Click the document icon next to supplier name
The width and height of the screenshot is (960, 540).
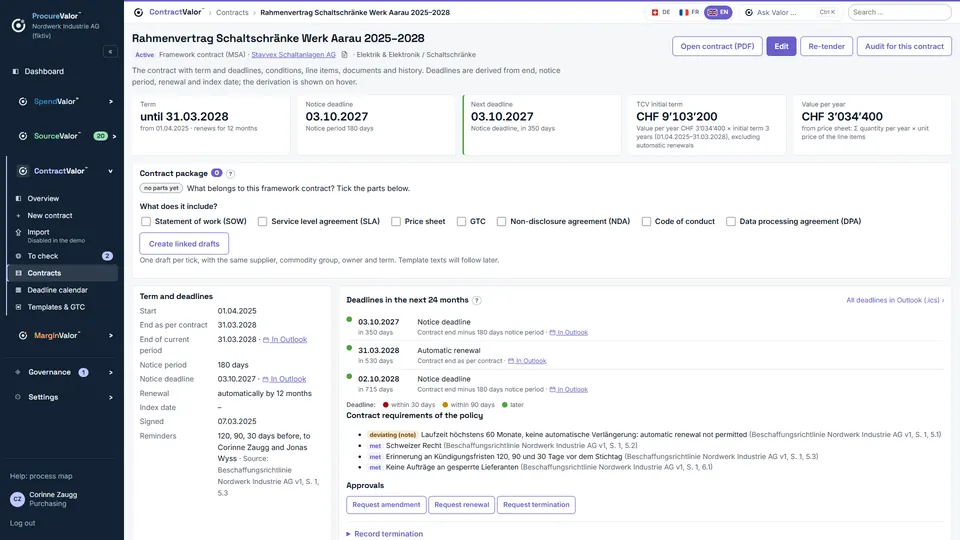click(x=345, y=54)
